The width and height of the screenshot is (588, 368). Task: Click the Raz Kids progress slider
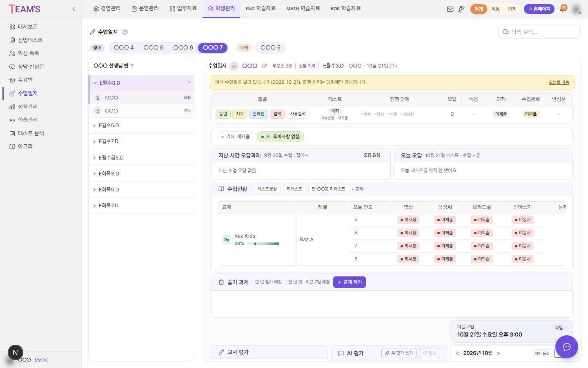coord(263,244)
